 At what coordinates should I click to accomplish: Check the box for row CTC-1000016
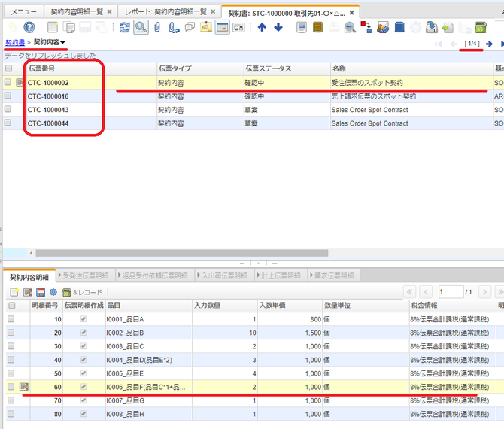coord(8,96)
